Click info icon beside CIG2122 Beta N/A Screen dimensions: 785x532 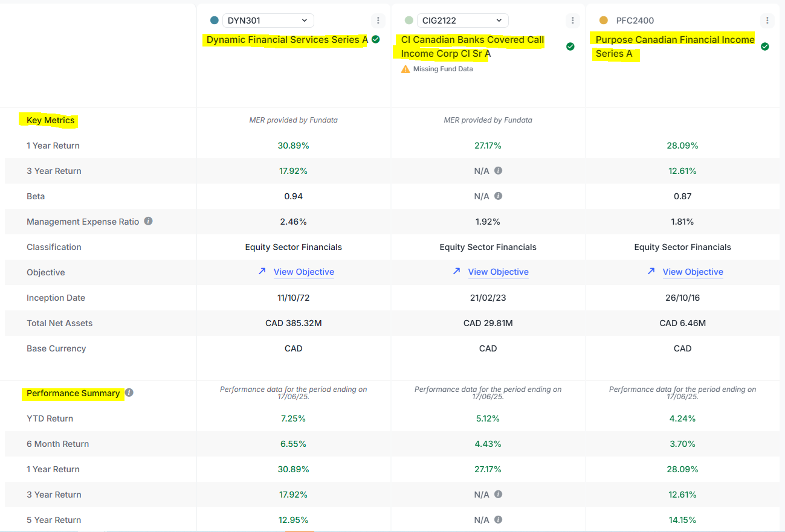pos(498,196)
